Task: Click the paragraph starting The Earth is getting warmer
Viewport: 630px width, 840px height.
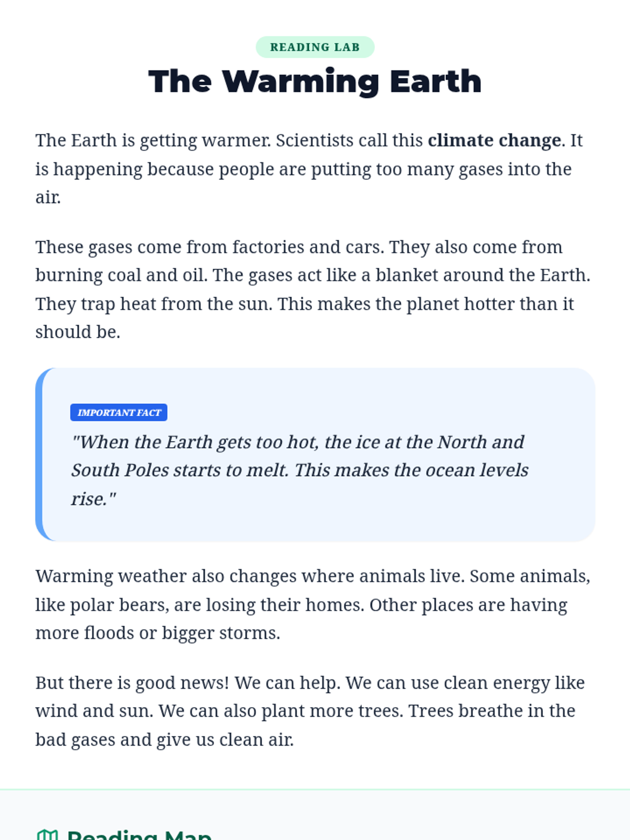Action: click(309, 169)
